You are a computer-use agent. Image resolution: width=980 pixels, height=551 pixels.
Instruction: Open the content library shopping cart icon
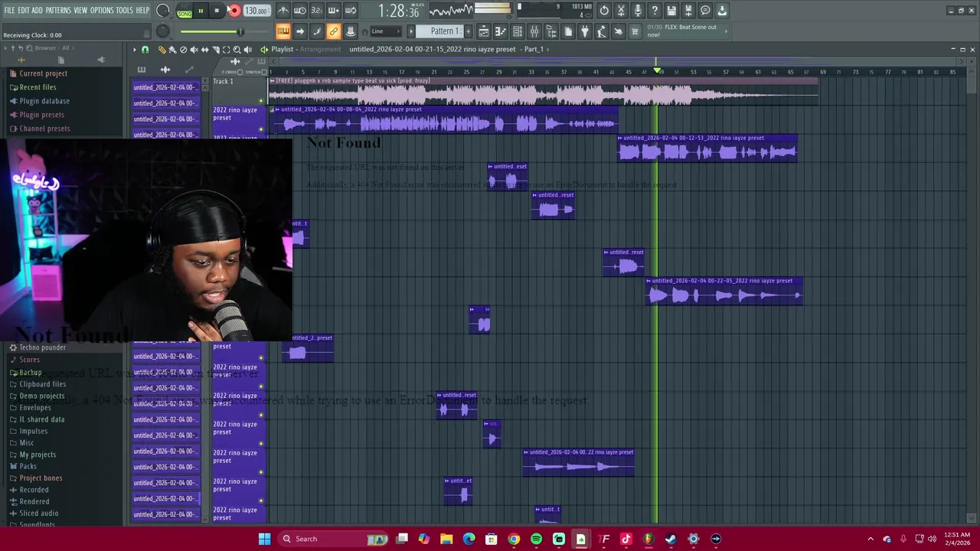(x=635, y=31)
